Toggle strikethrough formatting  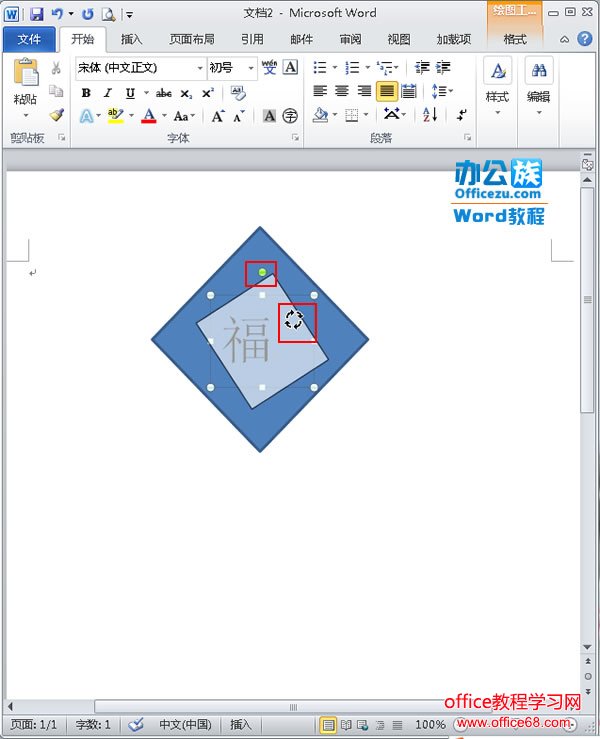coord(164,93)
